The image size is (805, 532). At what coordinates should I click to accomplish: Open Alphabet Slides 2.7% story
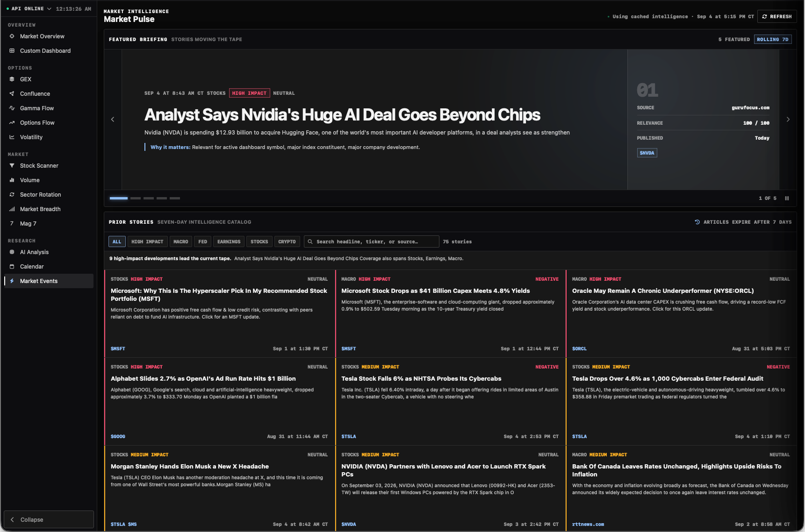[203, 379]
